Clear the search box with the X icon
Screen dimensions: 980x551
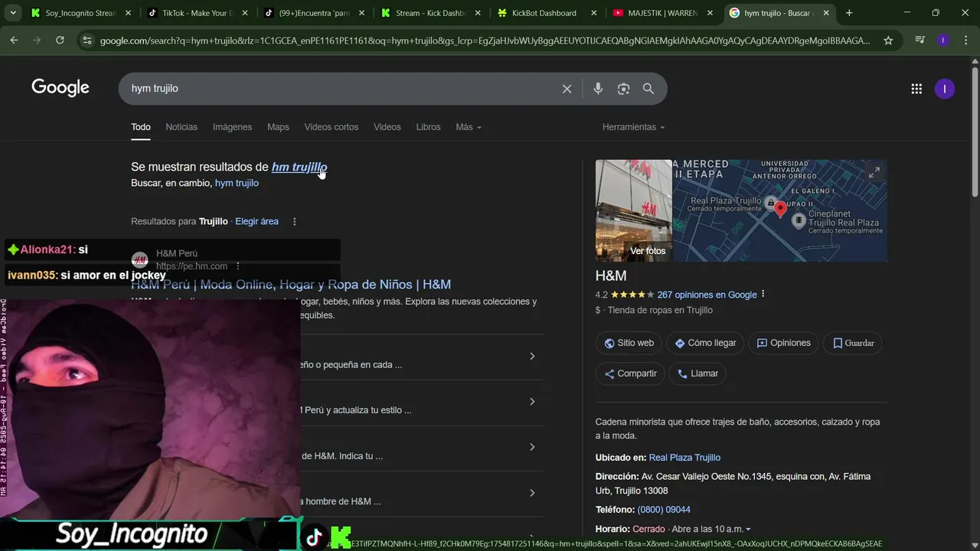(567, 89)
